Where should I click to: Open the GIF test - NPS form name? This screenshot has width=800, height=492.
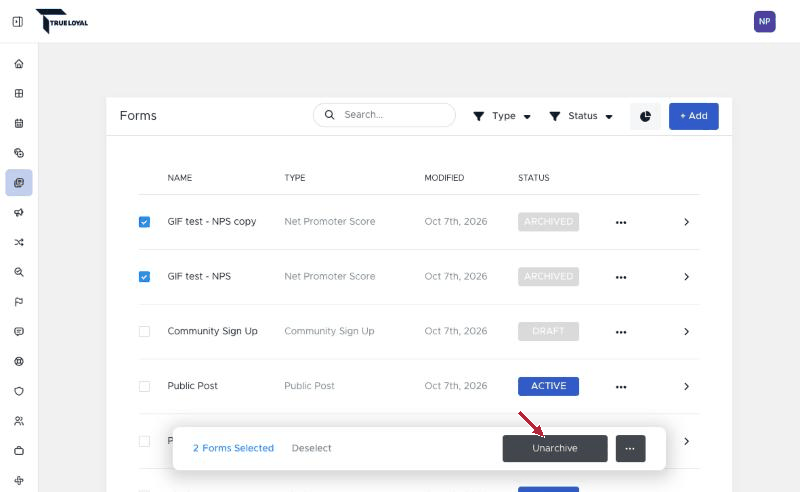(199, 276)
